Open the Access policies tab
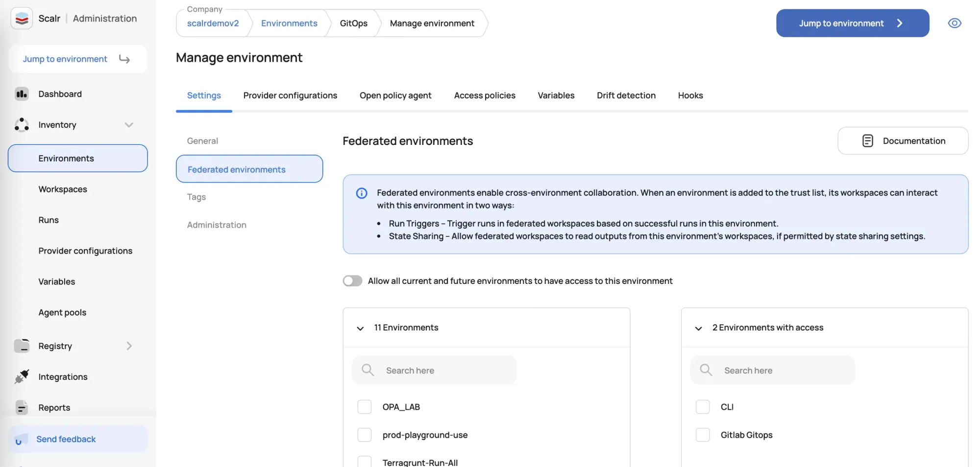This screenshot has height=467, width=980. [x=485, y=95]
